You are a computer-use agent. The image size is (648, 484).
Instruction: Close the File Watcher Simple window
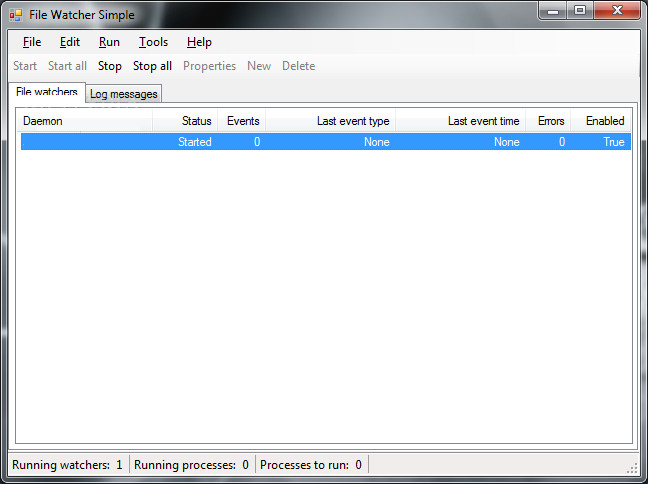pos(617,11)
